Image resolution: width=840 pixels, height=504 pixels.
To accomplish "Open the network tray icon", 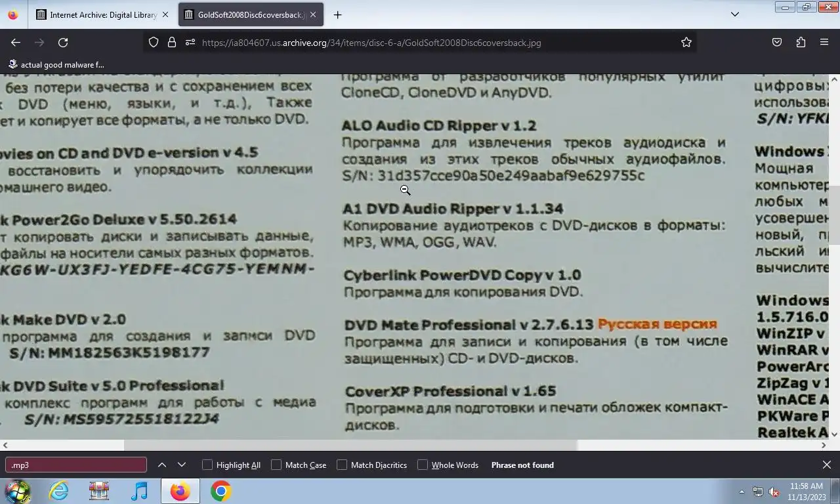I will point(758,492).
